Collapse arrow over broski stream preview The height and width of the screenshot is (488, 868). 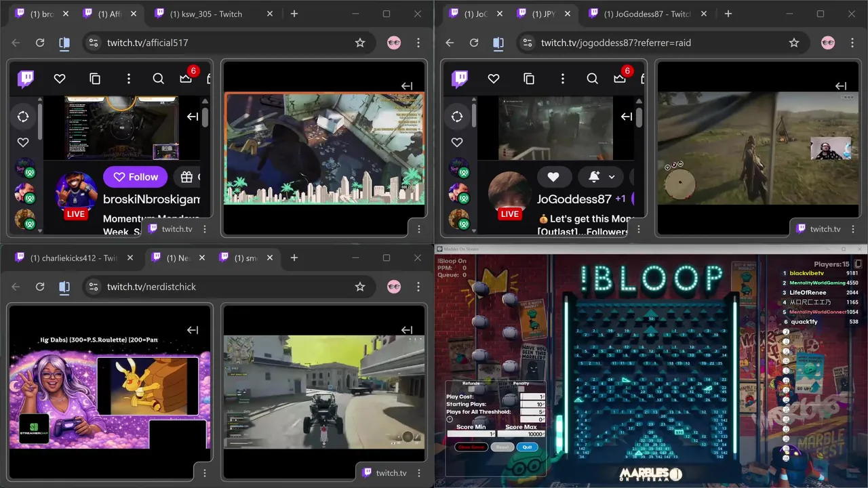(x=193, y=117)
